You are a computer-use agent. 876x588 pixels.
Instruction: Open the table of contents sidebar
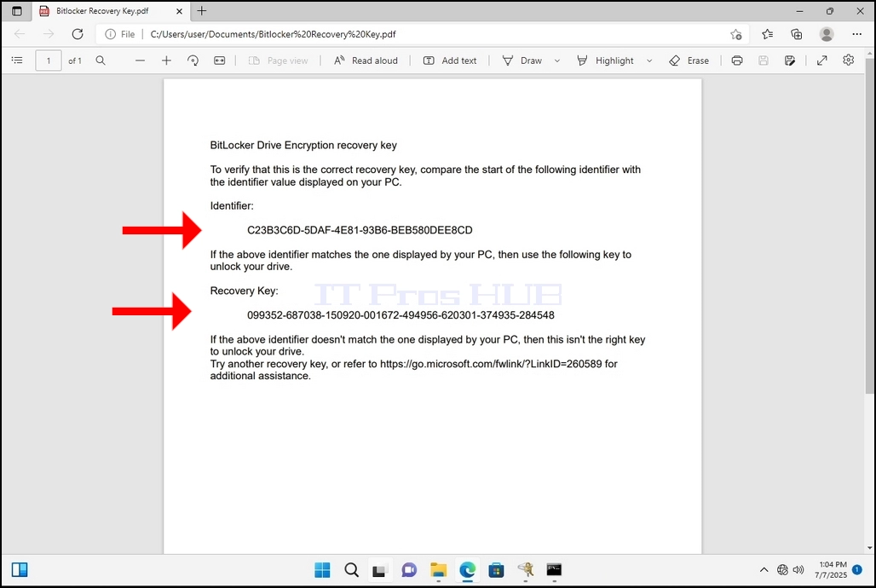point(17,61)
